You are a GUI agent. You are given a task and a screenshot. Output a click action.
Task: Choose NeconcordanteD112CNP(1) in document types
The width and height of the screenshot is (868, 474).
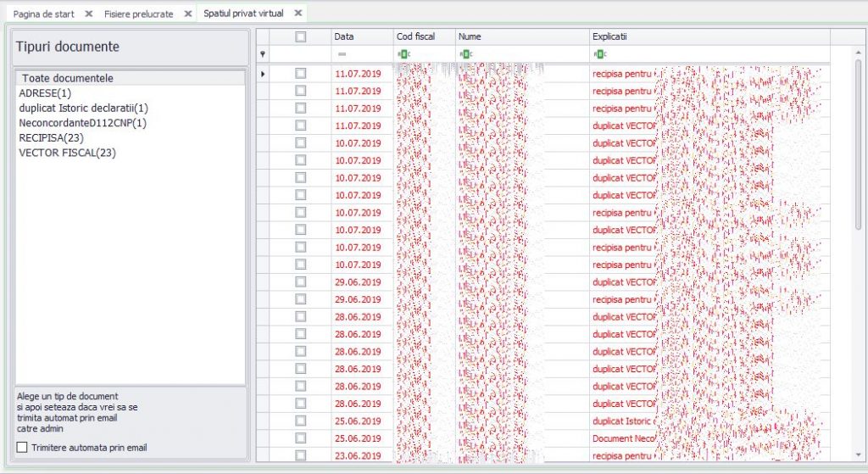pyautogui.click(x=82, y=122)
